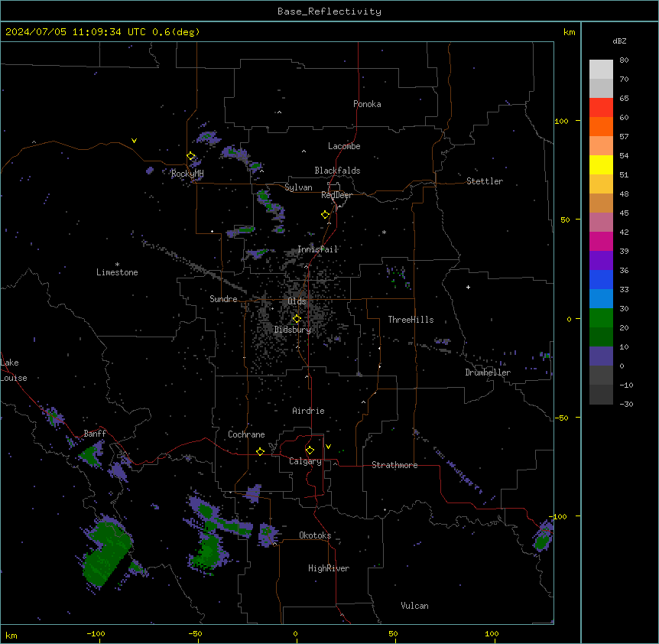Viewport: 659px width, 644px height.
Task: Select the Lacombe label on the map
Action: tap(344, 146)
